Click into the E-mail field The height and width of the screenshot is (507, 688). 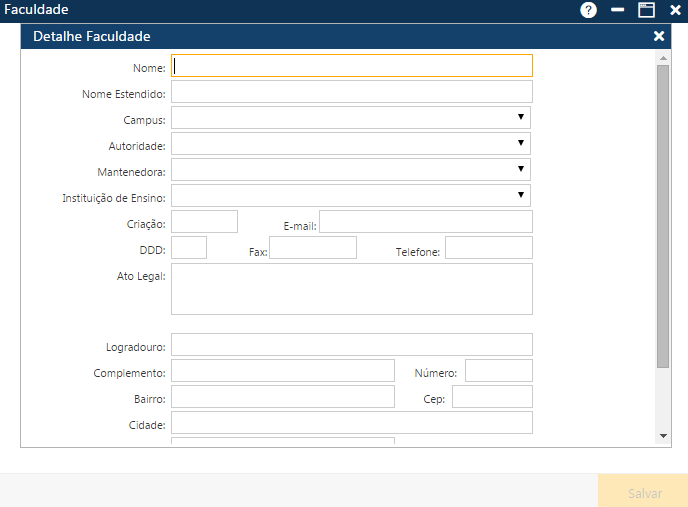pos(426,222)
